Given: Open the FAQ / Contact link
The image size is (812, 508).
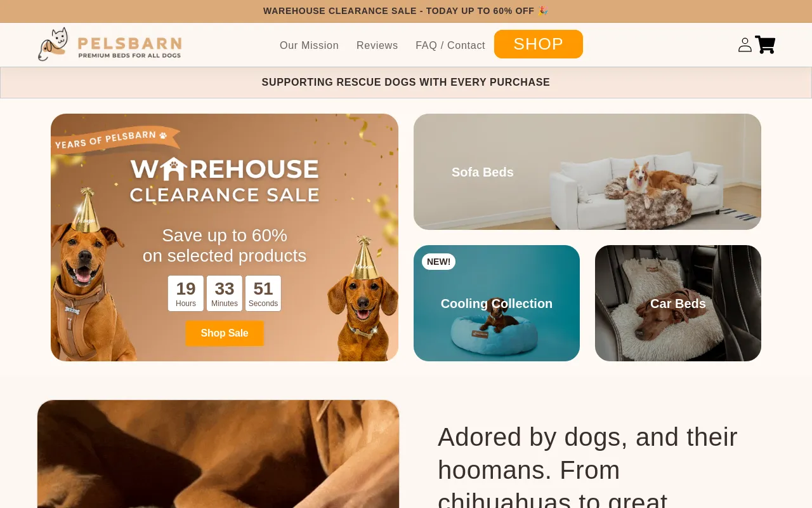Looking at the screenshot, I should pos(450,46).
